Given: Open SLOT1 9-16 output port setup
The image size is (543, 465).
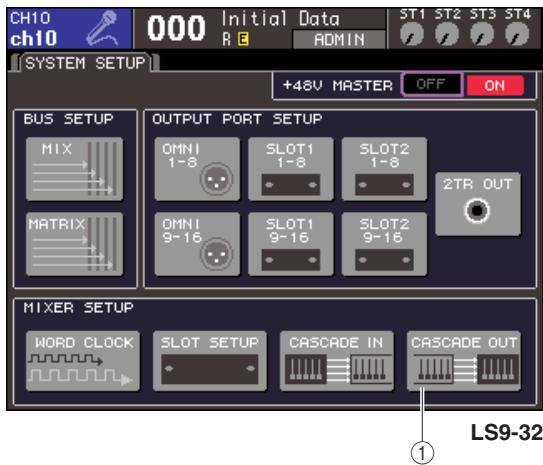Looking at the screenshot, I should tap(291, 244).
